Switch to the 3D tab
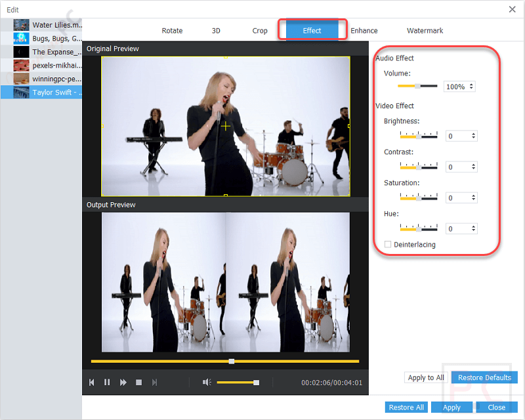Image resolution: width=525 pixels, height=420 pixels. (x=216, y=31)
